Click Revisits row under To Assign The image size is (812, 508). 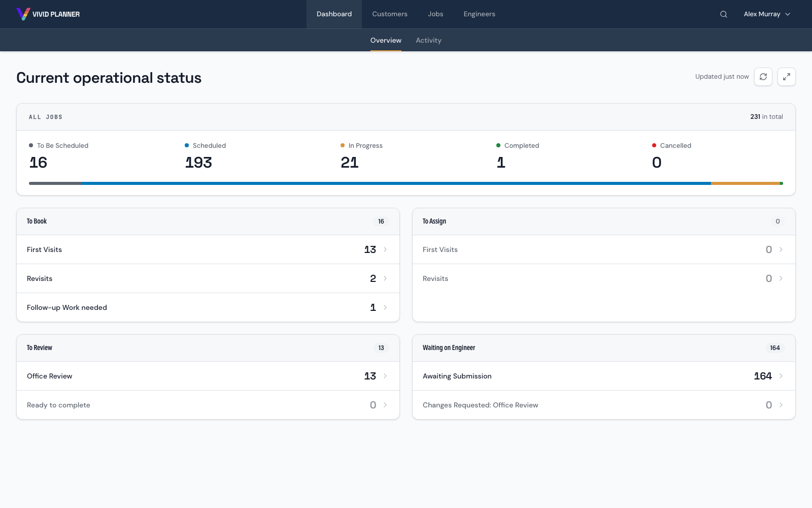coord(604,278)
